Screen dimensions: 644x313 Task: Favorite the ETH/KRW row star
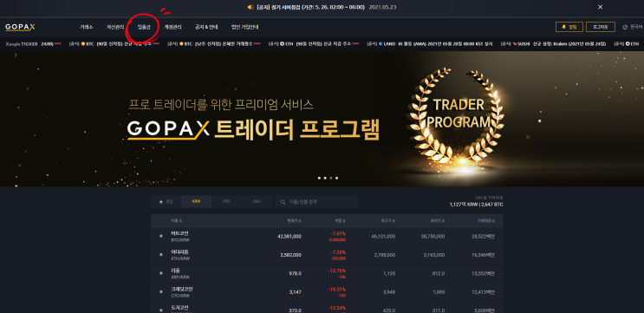click(161, 255)
